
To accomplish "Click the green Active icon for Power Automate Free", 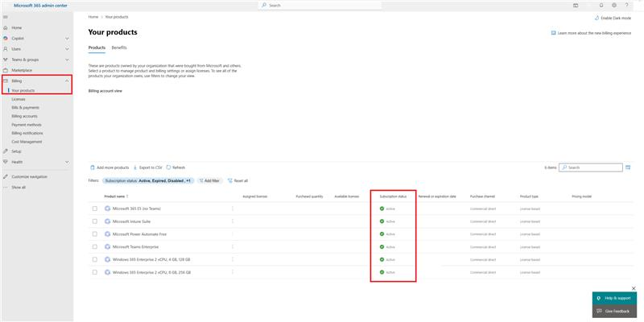I will tap(382, 234).
